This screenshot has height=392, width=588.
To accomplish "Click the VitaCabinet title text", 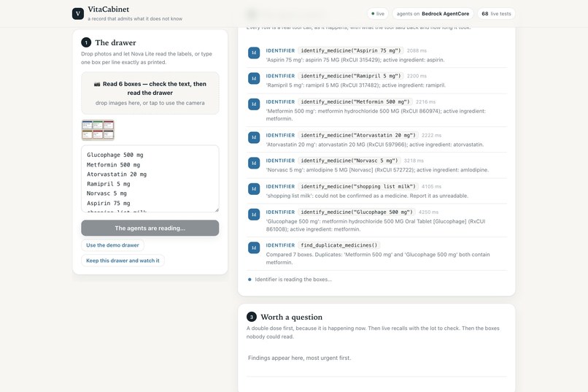I will pos(109,9).
